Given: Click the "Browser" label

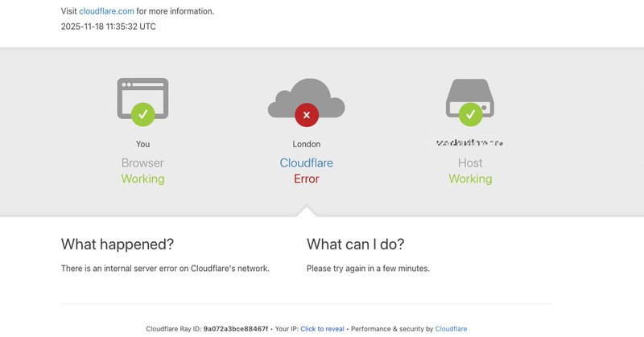Looking at the screenshot, I should [142, 163].
